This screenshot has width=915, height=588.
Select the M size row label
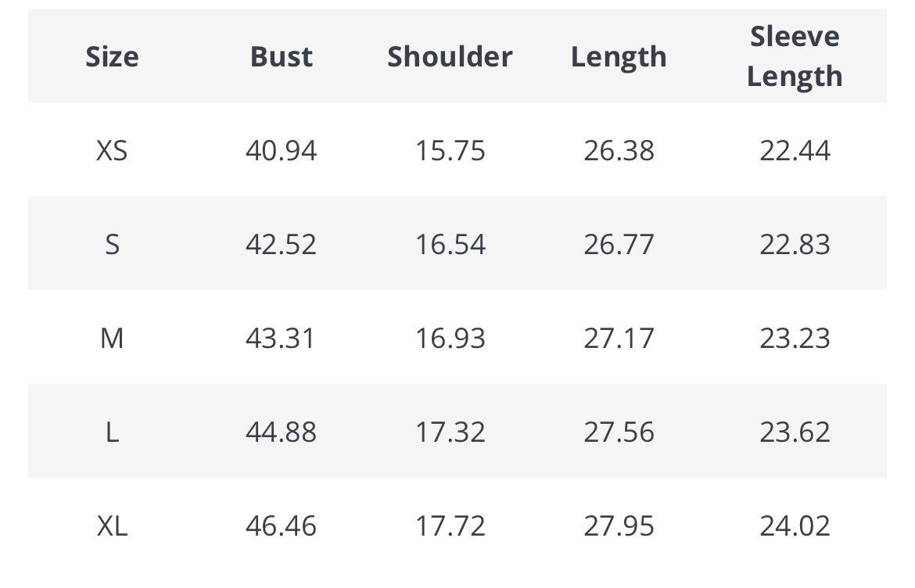112,338
